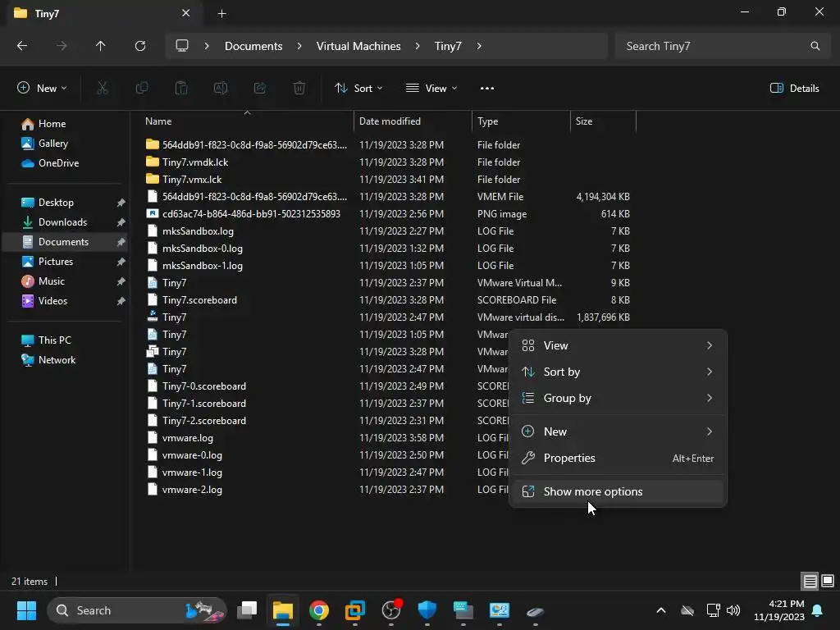Click the Cut scissors icon in toolbar
Image resolution: width=840 pixels, height=630 pixels.
103,89
